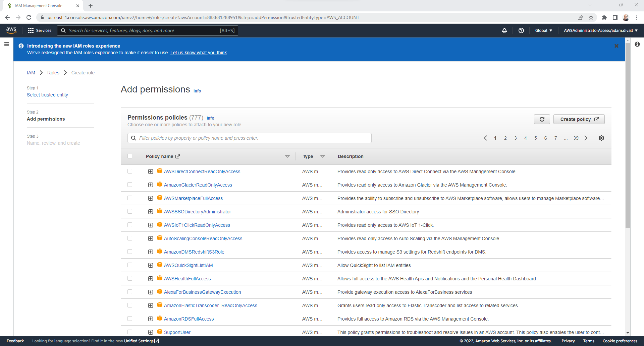This screenshot has width=644, height=346.
Task: Click the site lock icon in the address bar
Action: (42, 17)
